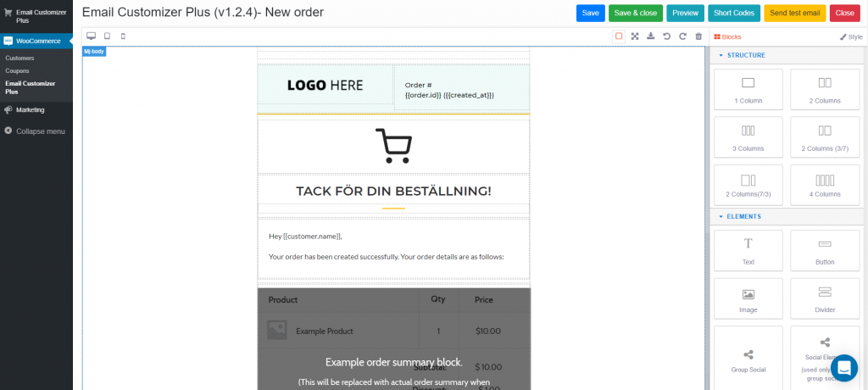Image resolution: width=868 pixels, height=390 pixels.
Task: Undo the last change
Action: point(666,36)
